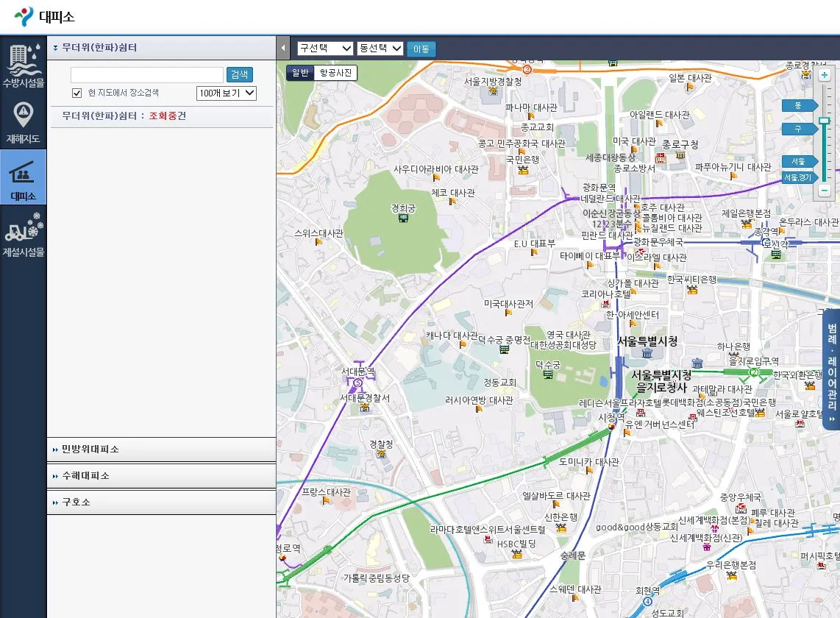Viewport: 840px width, 618px height.
Task: Click the 사우디아라비아 대사관 flag icon
Action: click(436, 178)
